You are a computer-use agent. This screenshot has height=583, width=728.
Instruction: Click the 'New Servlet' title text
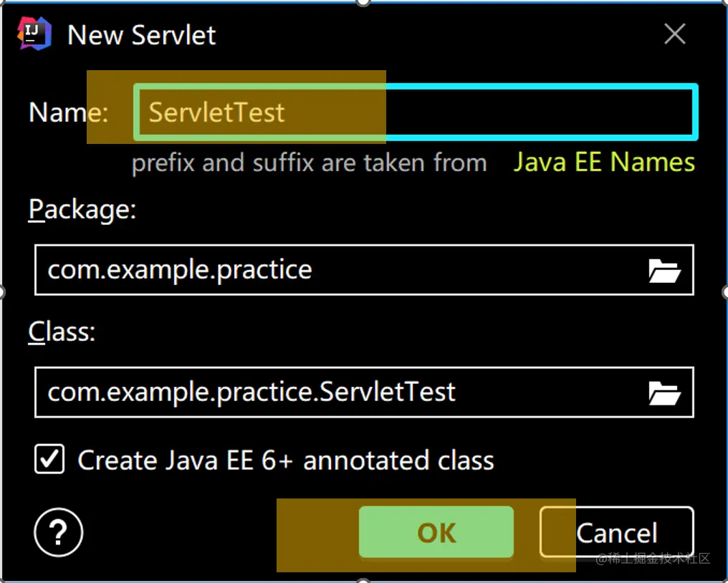click(x=141, y=34)
